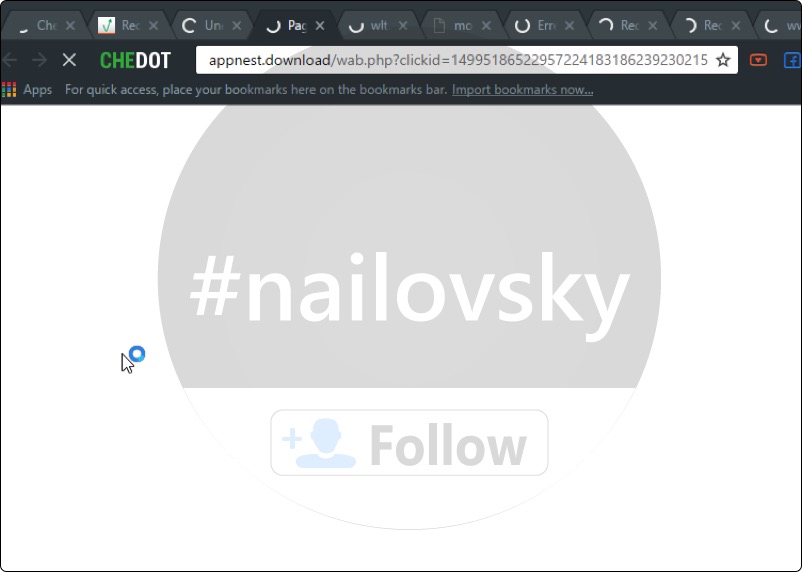This screenshot has height=572, width=802.
Task: Click the Follow button
Action: pyautogui.click(x=409, y=443)
